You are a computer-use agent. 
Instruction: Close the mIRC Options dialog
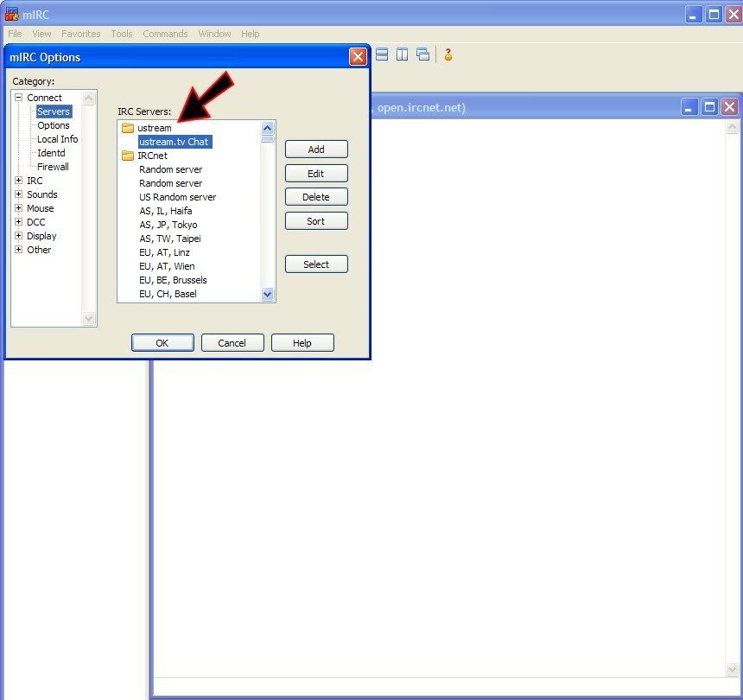(x=358, y=57)
